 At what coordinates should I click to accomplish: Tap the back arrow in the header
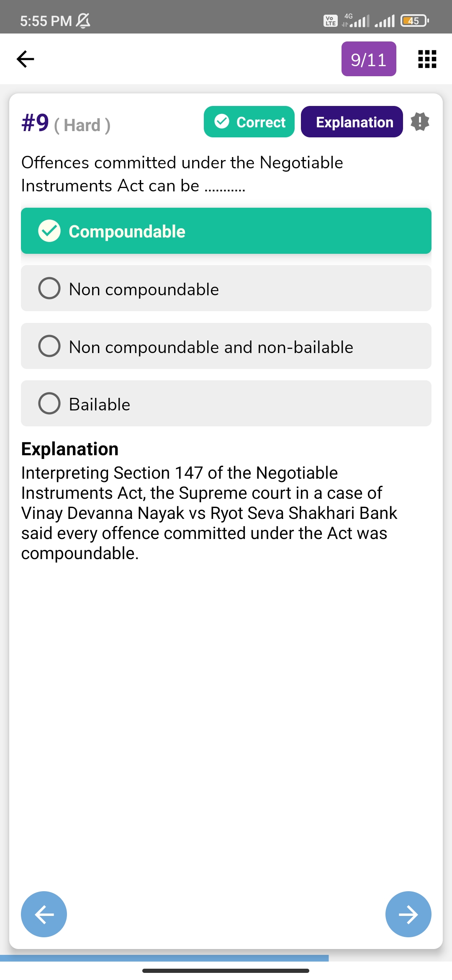25,59
